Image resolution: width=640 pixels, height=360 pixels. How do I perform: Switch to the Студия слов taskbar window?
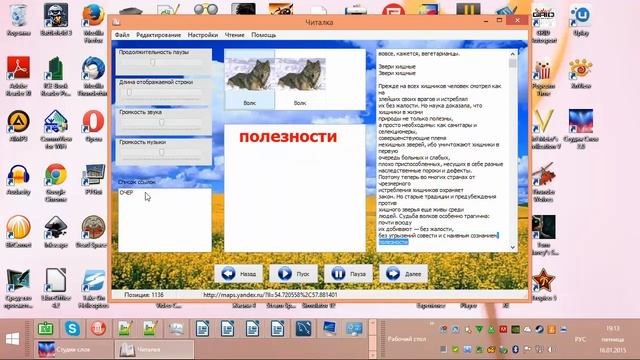[73, 349]
